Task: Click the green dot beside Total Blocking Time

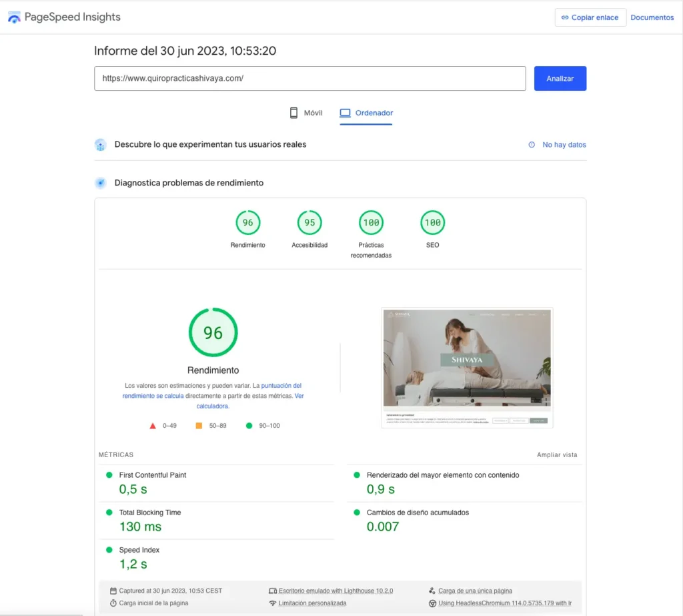Action: point(109,513)
